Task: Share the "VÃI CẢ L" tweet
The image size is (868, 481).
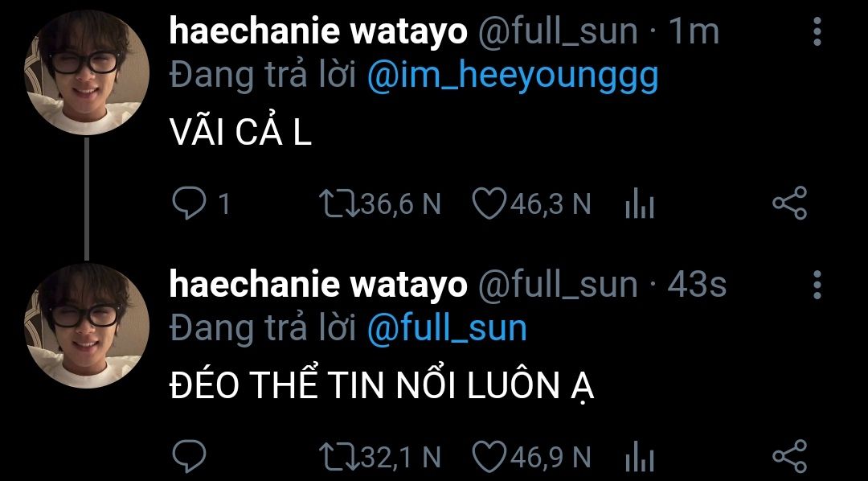Action: click(789, 204)
